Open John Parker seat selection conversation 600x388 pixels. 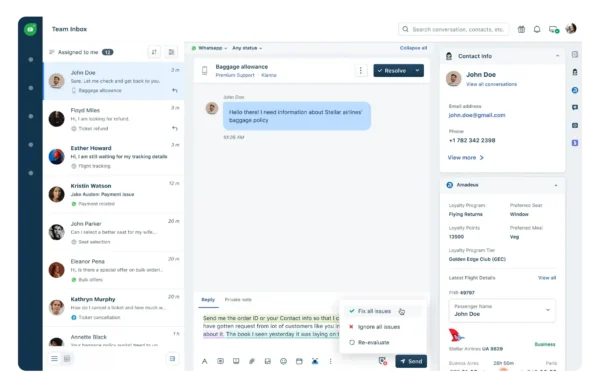tap(114, 232)
